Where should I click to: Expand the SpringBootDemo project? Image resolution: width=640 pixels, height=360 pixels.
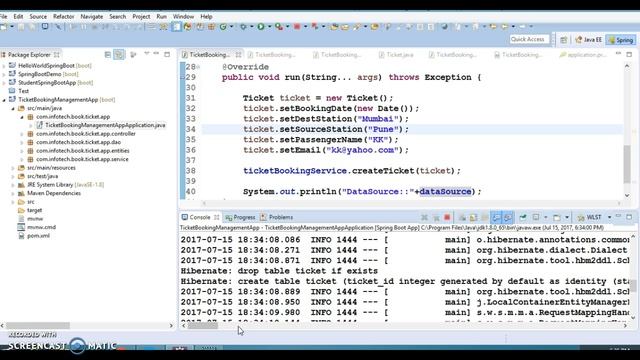click(x=4, y=74)
